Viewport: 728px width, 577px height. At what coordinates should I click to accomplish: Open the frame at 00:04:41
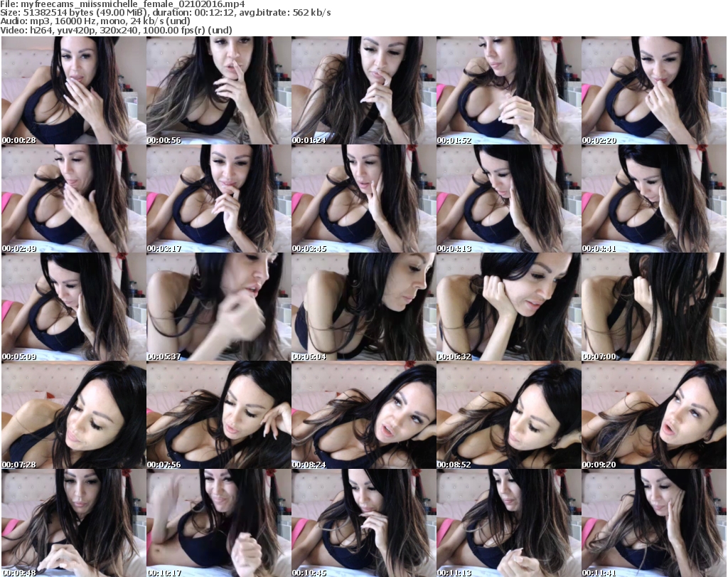tap(653, 199)
